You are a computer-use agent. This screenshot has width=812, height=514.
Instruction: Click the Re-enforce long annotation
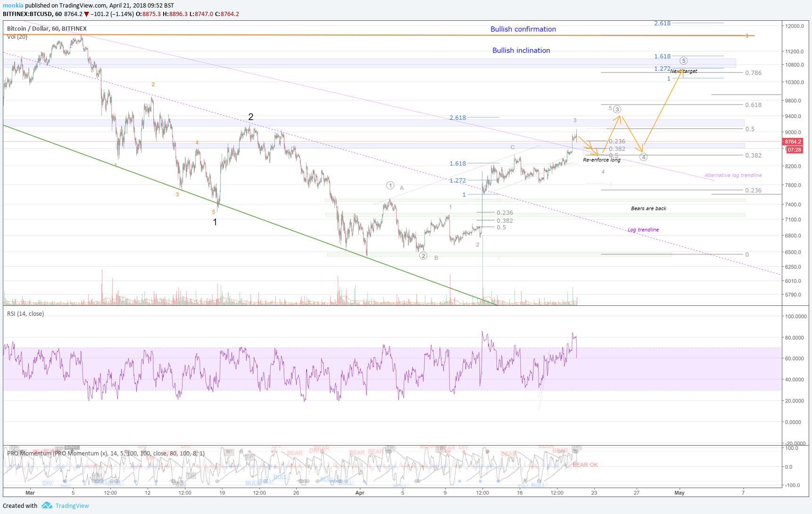coord(602,160)
